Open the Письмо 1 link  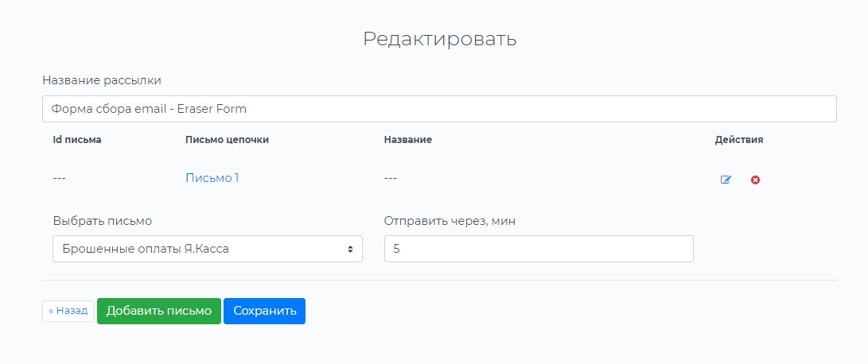coord(212,178)
